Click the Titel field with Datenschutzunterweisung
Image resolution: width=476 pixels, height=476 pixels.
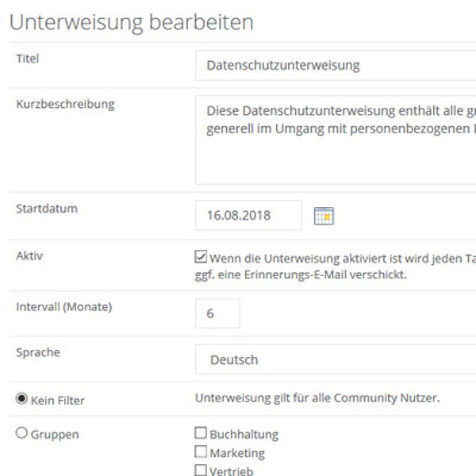coord(336,65)
